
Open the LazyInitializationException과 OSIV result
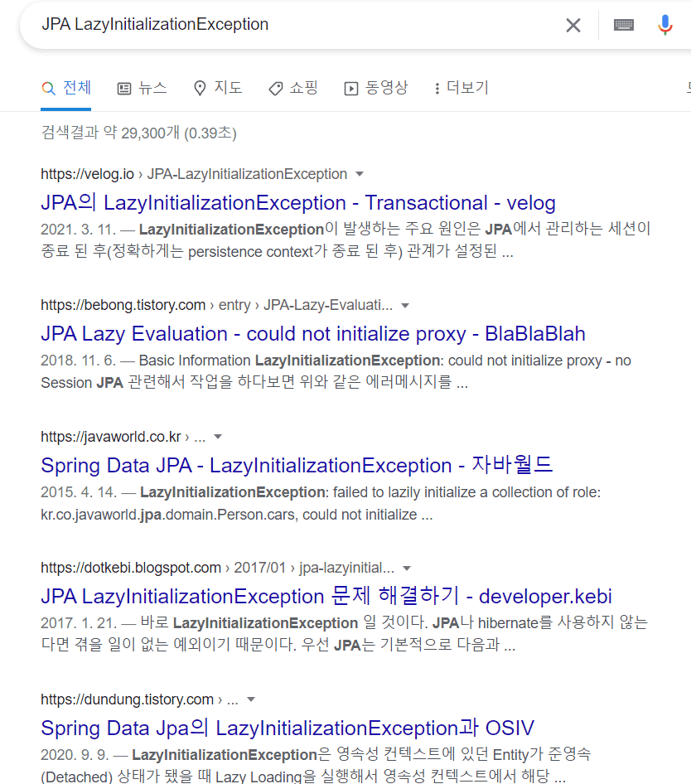click(x=288, y=728)
